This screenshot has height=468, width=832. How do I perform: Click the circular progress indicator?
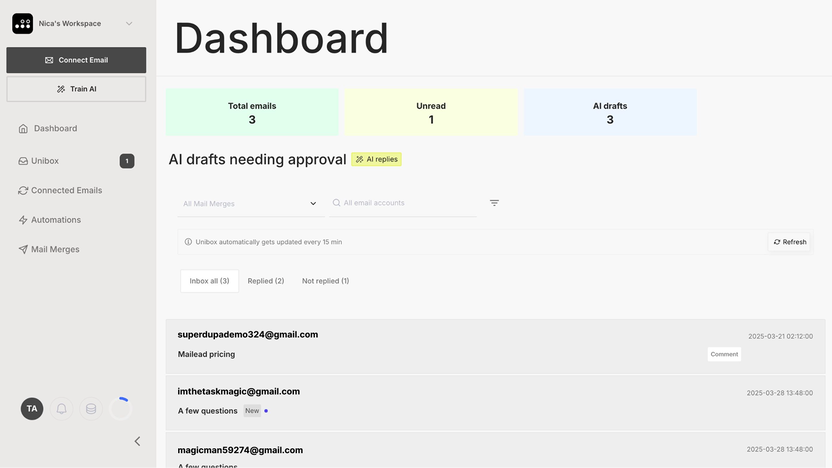click(120, 409)
